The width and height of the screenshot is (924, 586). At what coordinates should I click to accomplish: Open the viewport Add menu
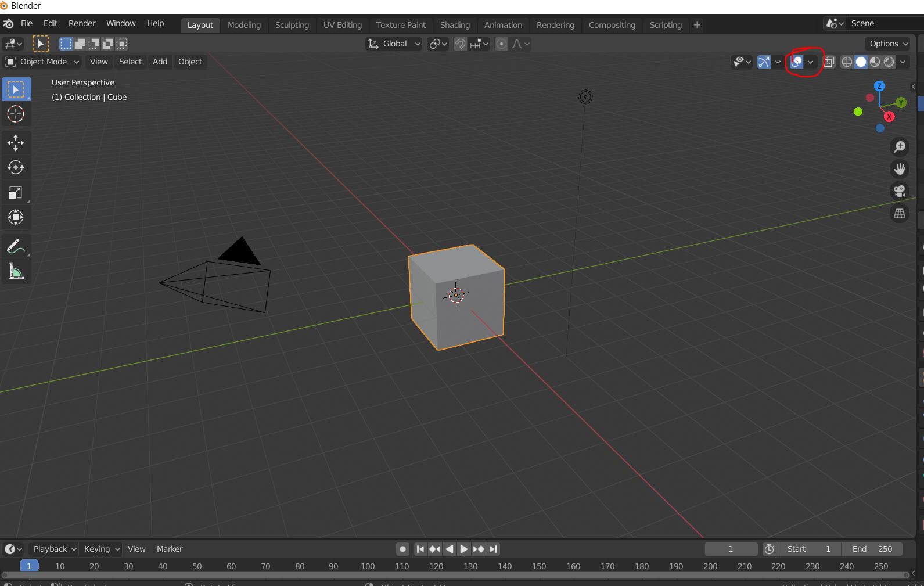pos(160,62)
